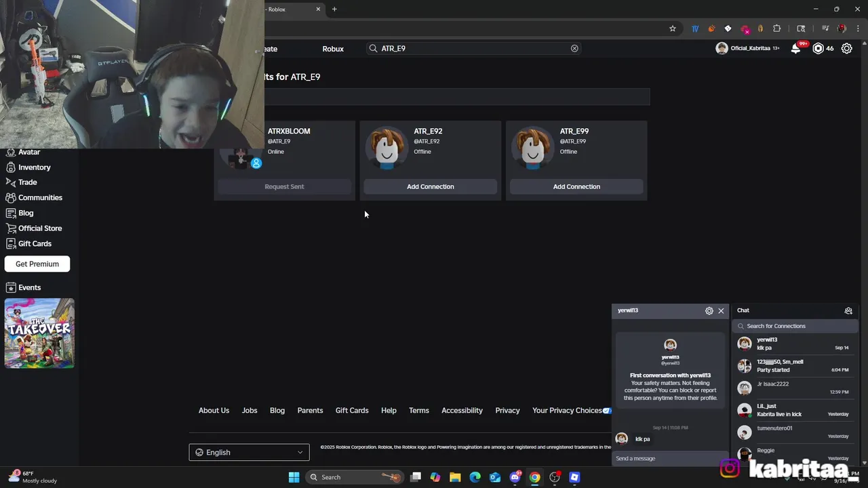Open Chrome media controls music-note icon
The width and height of the screenshot is (868, 488).
tap(825, 28)
